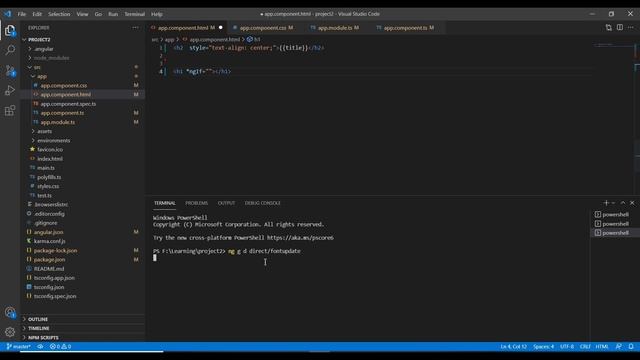Open app.component.spec.ts in explorer
The height and width of the screenshot is (360, 640).
click(82, 104)
